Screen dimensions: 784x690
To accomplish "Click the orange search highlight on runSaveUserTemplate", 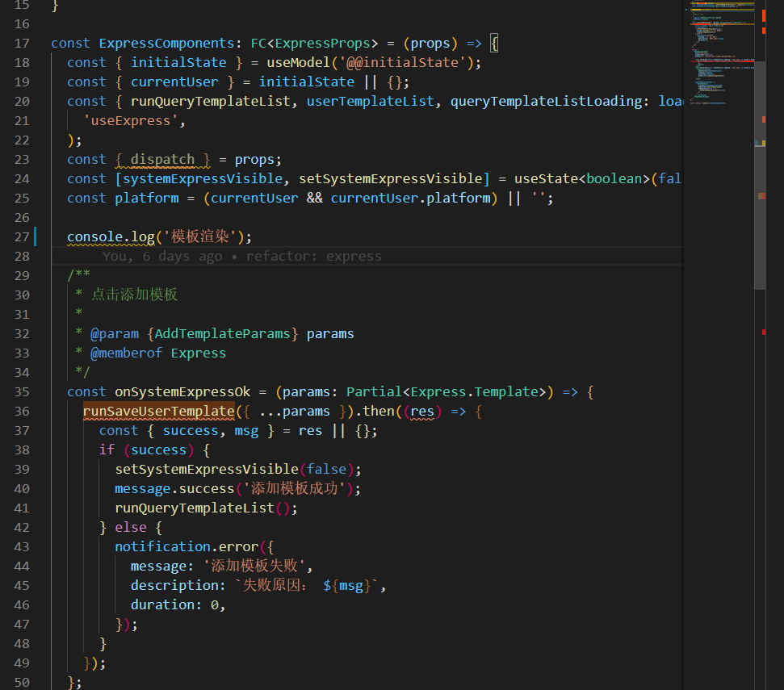I will pos(158,411).
